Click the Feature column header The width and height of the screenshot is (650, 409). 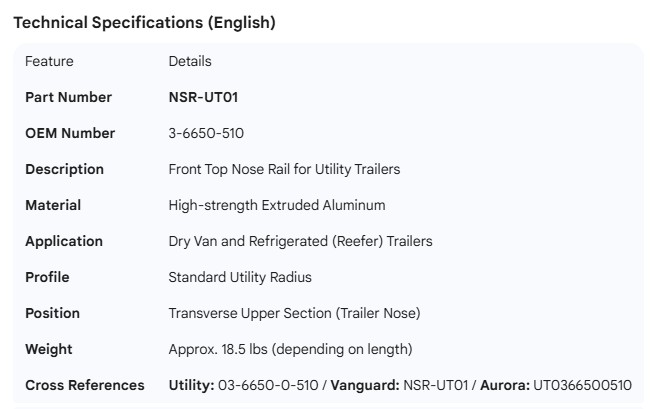[49, 61]
